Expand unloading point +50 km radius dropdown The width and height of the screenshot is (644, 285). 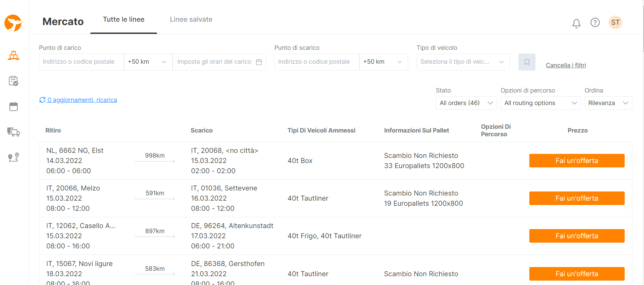pos(383,62)
